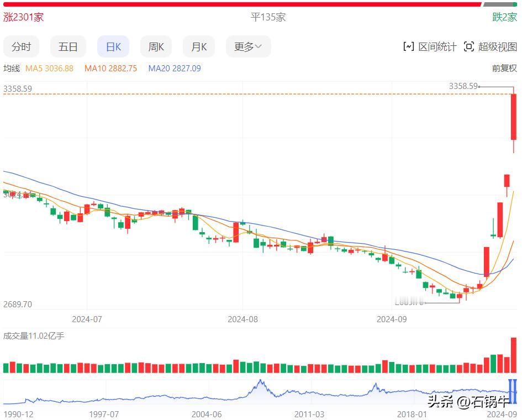Switch to the 分时 intraday tab
The image size is (522, 420).
point(22,46)
